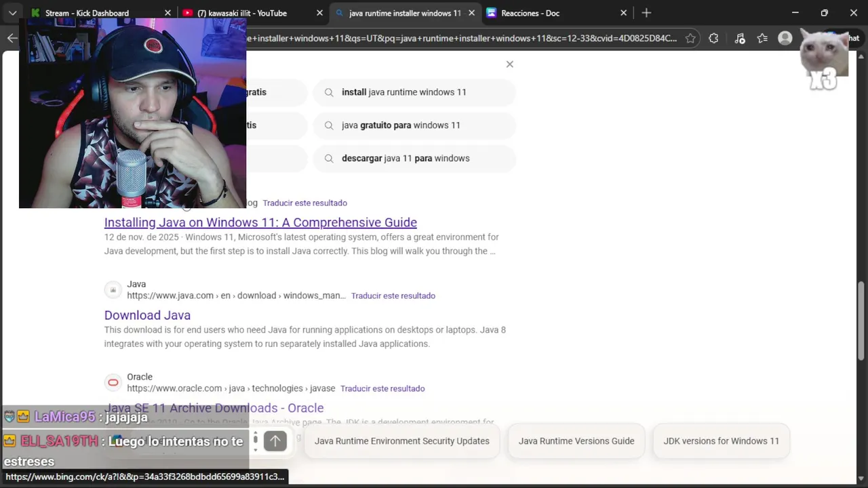Click search icon in java gratuito suggestion
Image resolution: width=868 pixels, height=488 pixels.
tap(329, 125)
